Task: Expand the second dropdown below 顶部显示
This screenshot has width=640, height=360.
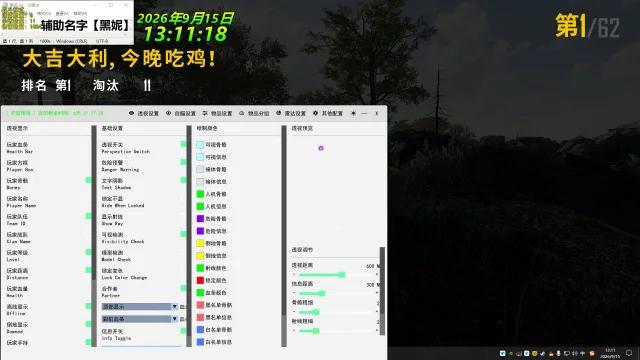Action: tap(140, 319)
